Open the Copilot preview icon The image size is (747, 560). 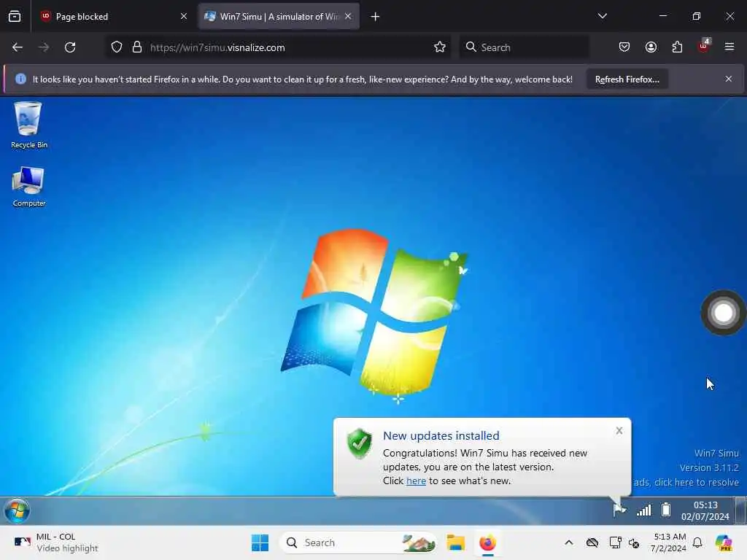tap(724, 542)
